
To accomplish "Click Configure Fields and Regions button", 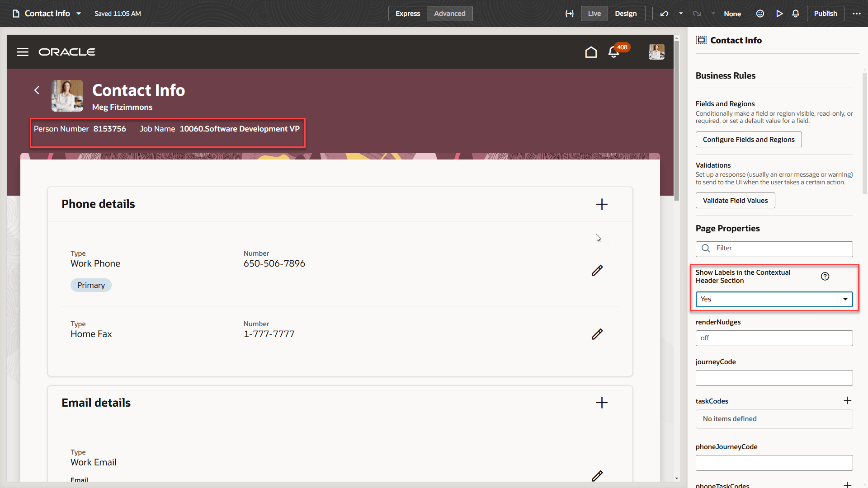I will [749, 140].
